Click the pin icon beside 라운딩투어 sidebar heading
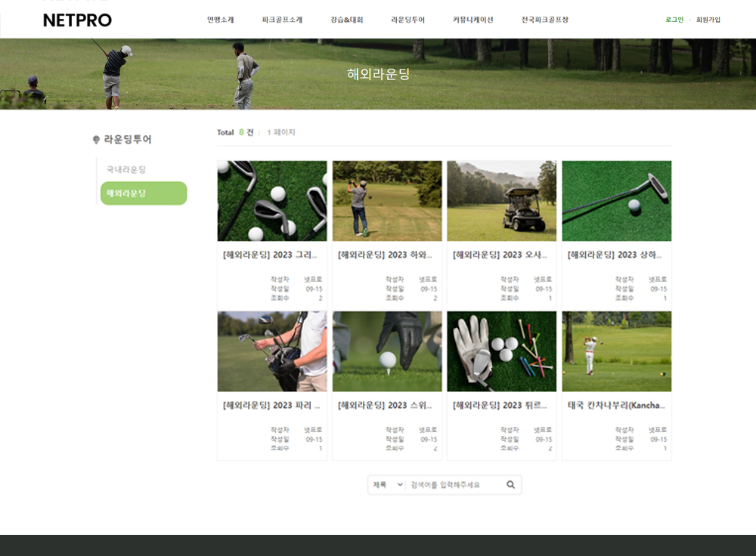The image size is (756, 556). pyautogui.click(x=96, y=140)
